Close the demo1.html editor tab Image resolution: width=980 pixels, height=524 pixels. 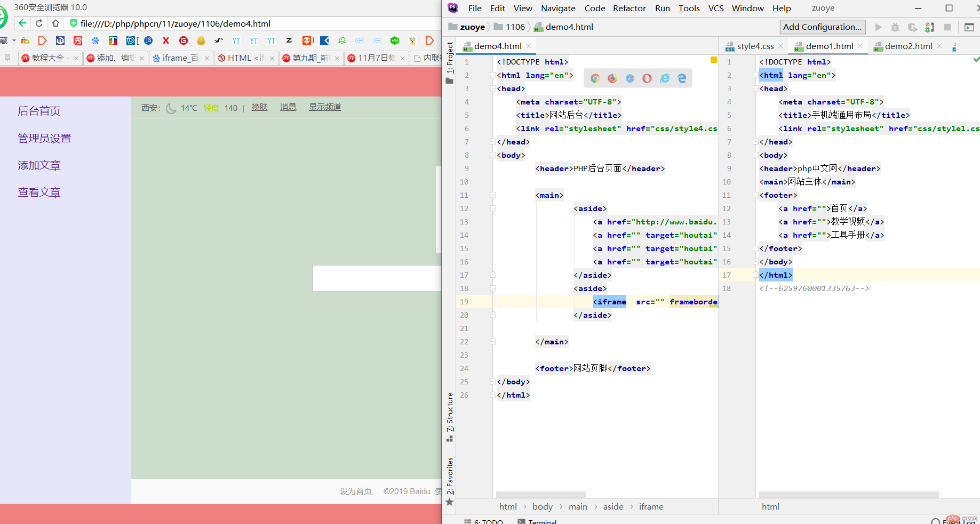860,46
